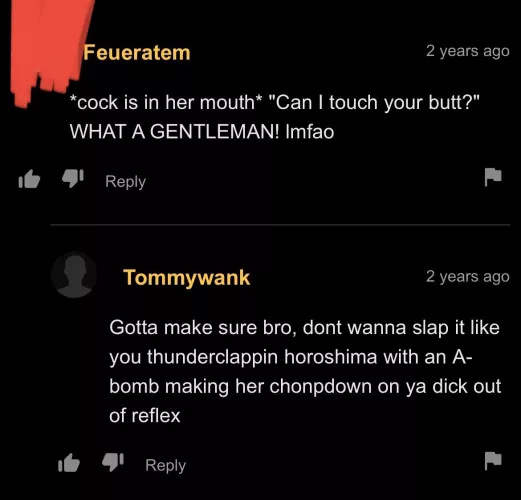The width and height of the screenshot is (521, 500).
Task: Reply to Feueratem's comment
Action: [125, 181]
